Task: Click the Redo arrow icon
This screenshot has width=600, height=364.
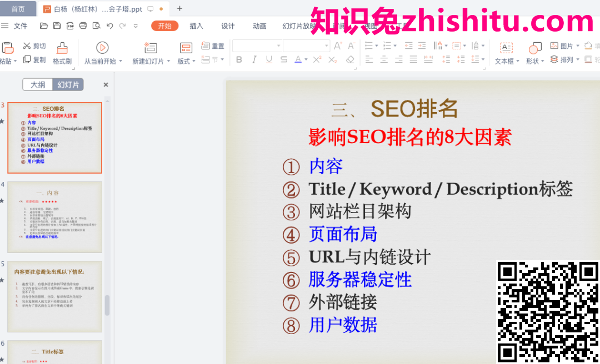Action: [x=122, y=26]
